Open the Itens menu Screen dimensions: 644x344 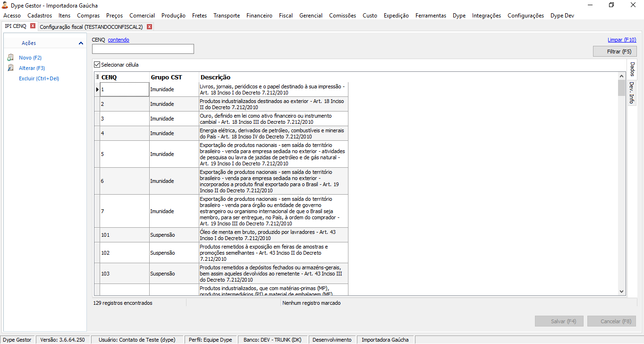coord(64,16)
